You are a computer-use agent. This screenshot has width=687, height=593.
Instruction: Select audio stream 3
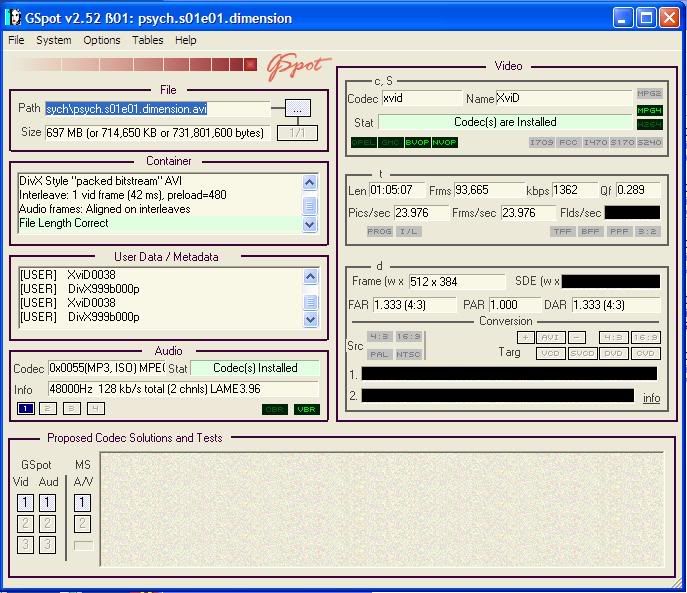pyautogui.click(x=72, y=408)
